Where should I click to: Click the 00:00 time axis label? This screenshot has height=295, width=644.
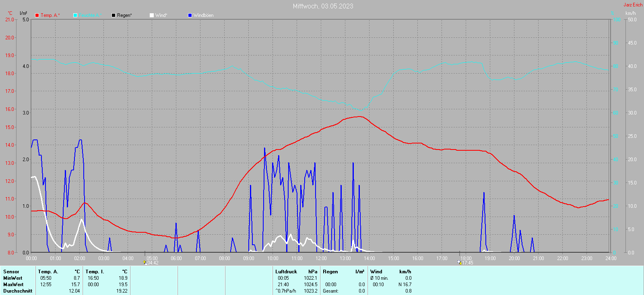pos(31,258)
